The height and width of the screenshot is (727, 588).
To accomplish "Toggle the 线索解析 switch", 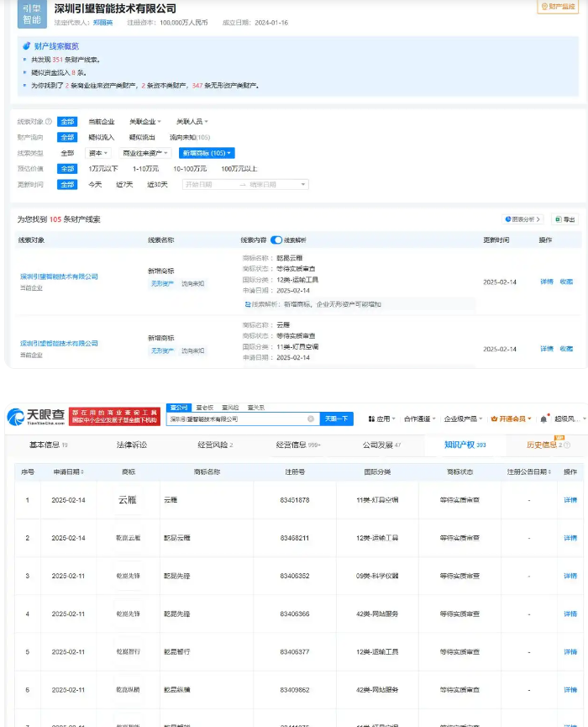I will [x=276, y=240].
